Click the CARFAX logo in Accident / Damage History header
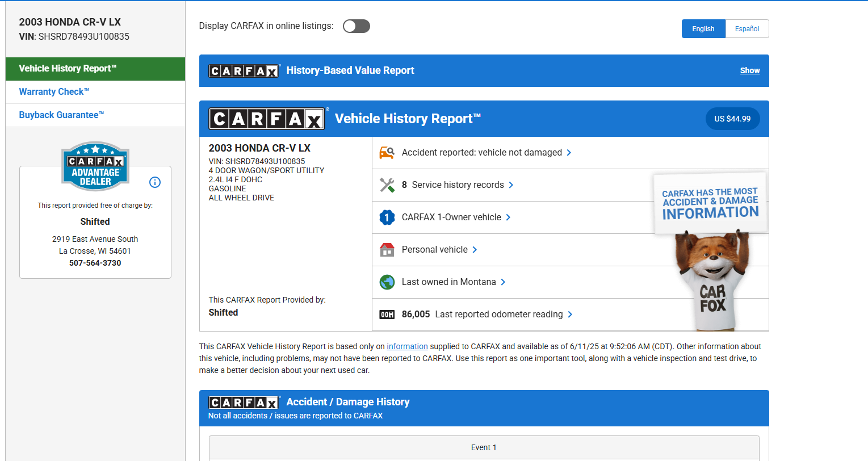 tap(244, 403)
